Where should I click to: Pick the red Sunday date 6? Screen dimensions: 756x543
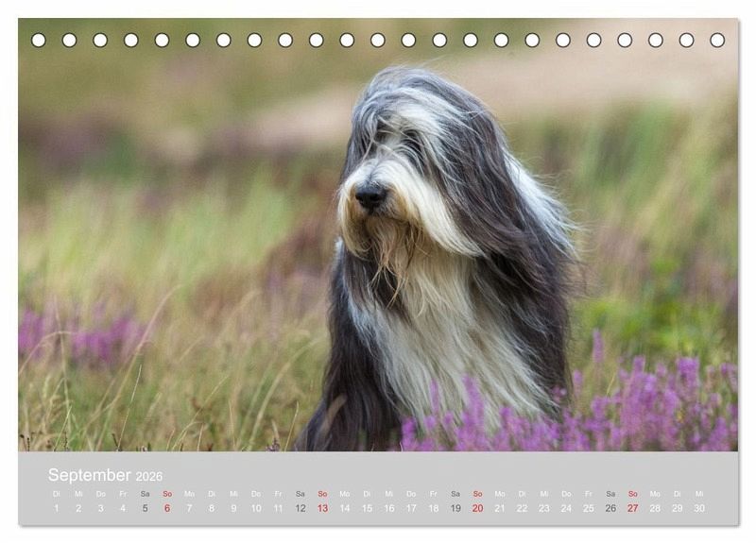point(167,508)
